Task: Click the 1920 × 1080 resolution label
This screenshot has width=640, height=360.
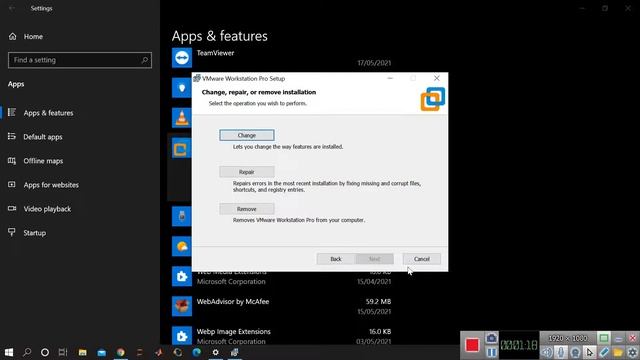Action: click(568, 338)
